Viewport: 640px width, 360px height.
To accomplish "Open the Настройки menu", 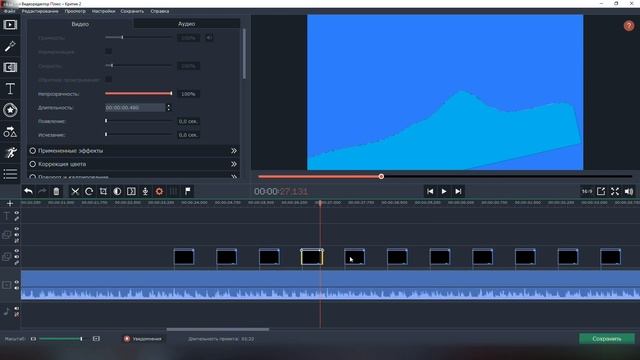I will click(103, 11).
